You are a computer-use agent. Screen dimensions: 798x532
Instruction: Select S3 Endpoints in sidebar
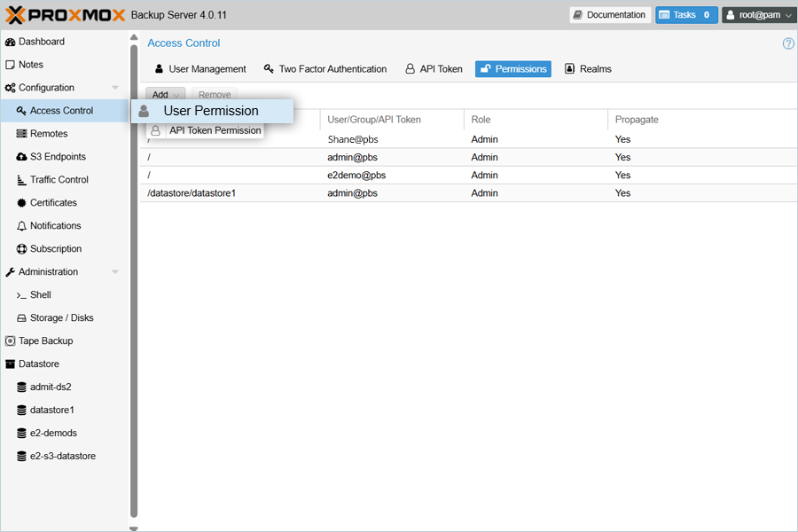coord(58,157)
